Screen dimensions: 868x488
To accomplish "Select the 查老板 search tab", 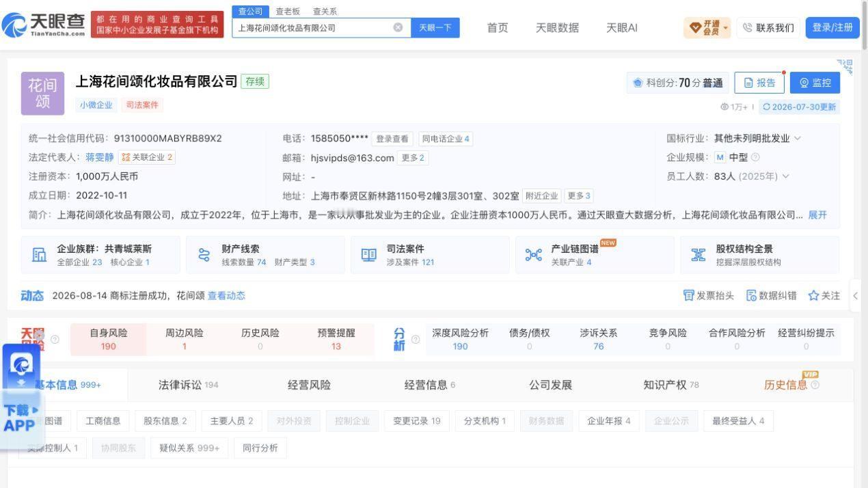I will pos(288,12).
